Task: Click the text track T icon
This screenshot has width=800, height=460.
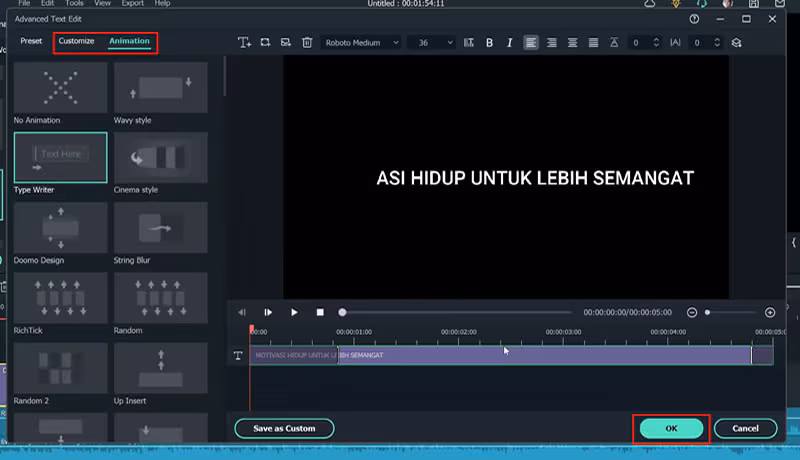Action: (x=238, y=355)
